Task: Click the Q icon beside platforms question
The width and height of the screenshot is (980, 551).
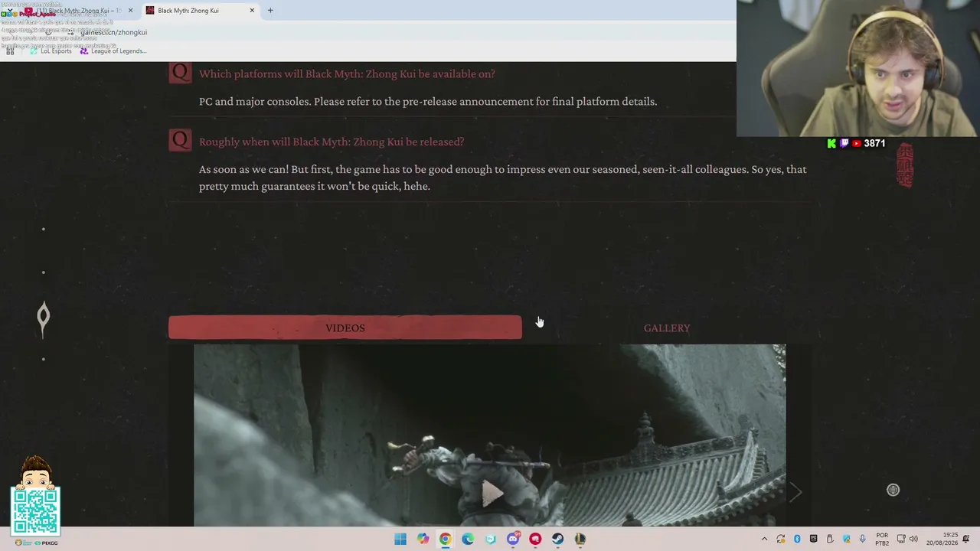Action: (x=180, y=73)
